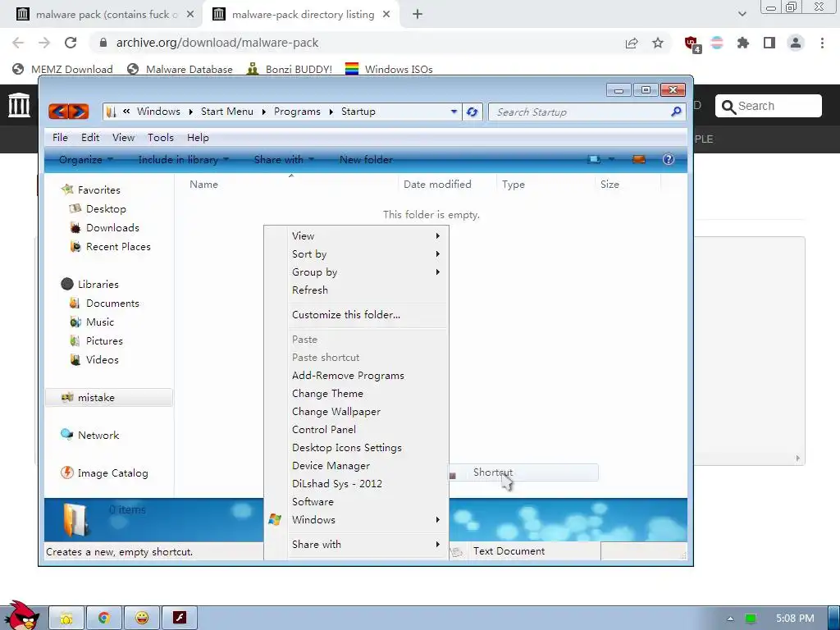Click Date modified column header

447,185
